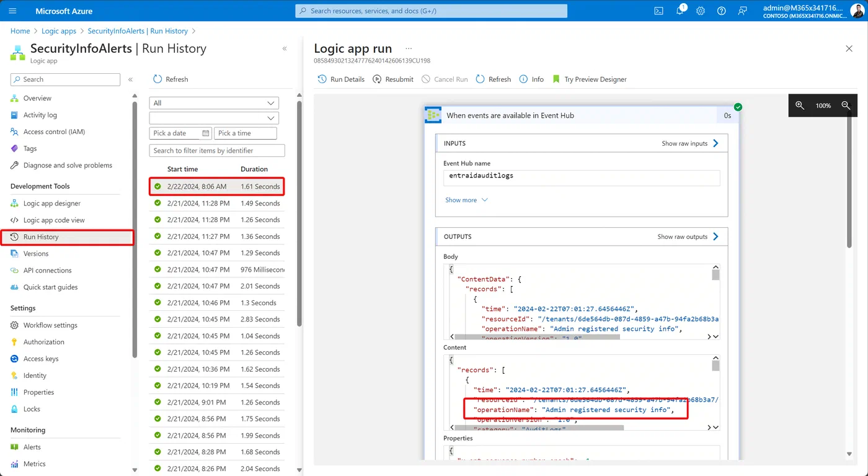Viewport: 868px width, 476px height.
Task: Open the Azure portal hamburger menu
Action: (12, 11)
